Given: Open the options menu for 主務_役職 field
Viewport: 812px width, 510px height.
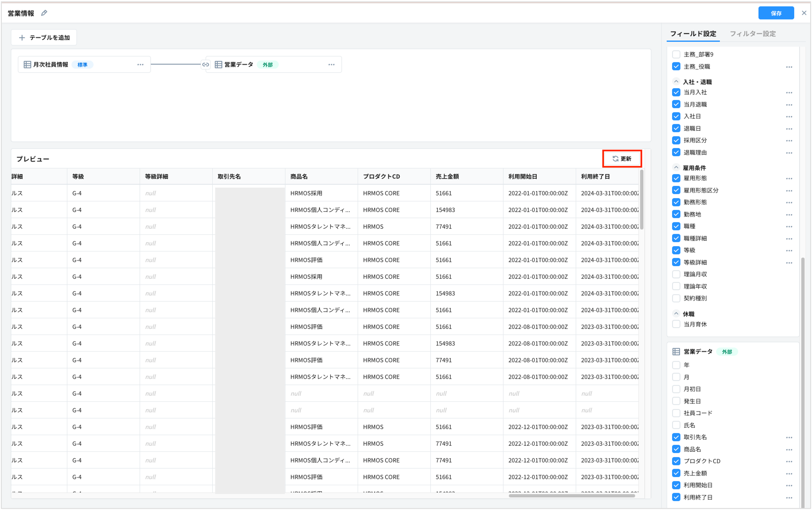Looking at the screenshot, I should (789, 67).
